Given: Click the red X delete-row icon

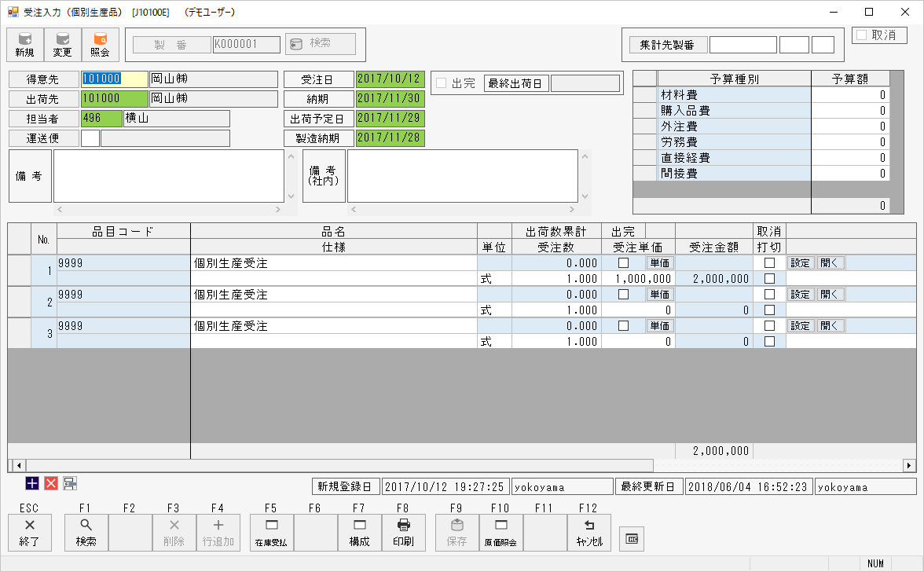Looking at the screenshot, I should point(51,484).
